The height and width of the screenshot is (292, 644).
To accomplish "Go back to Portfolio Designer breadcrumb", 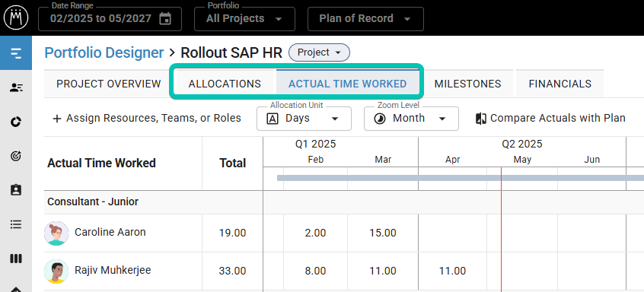I will (x=104, y=52).
